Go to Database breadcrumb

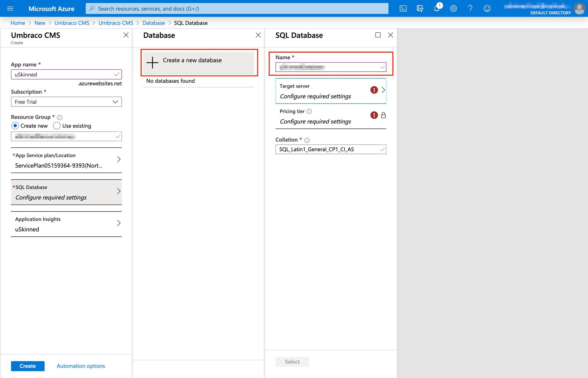pos(154,23)
